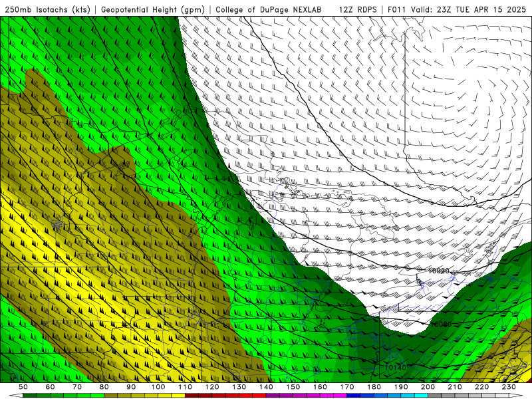Screen dimensions: 532x399
Task: Click the 'College of DuPage NEXLAB' label
Action: [269, 10]
